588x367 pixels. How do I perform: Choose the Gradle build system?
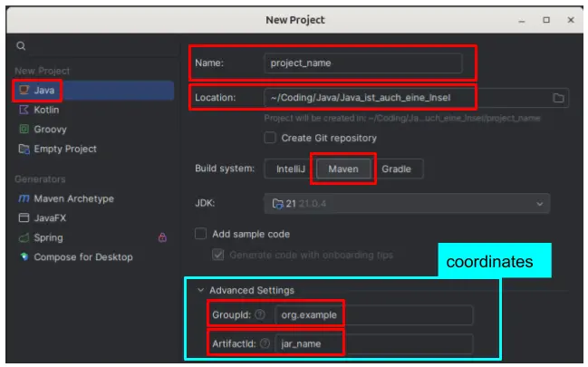396,169
